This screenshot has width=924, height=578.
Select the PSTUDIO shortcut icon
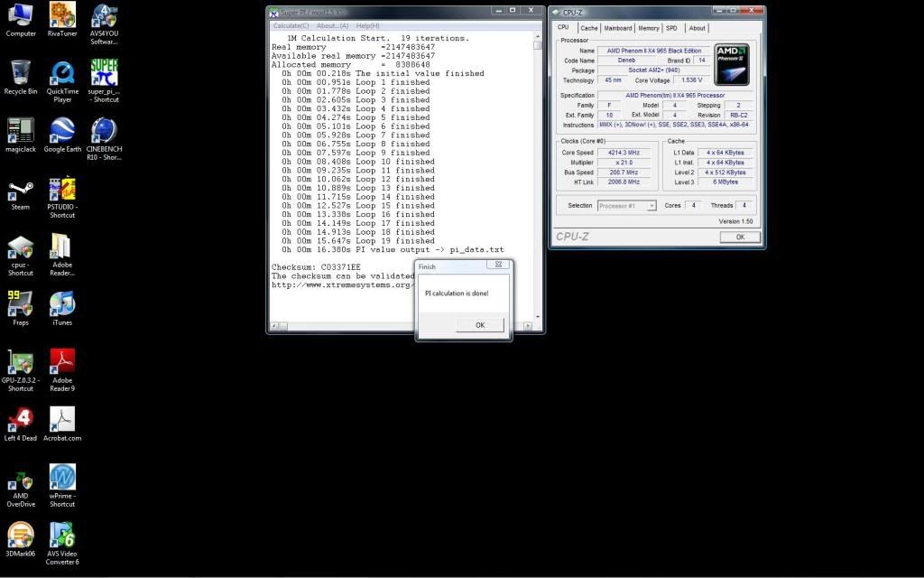coord(62,198)
